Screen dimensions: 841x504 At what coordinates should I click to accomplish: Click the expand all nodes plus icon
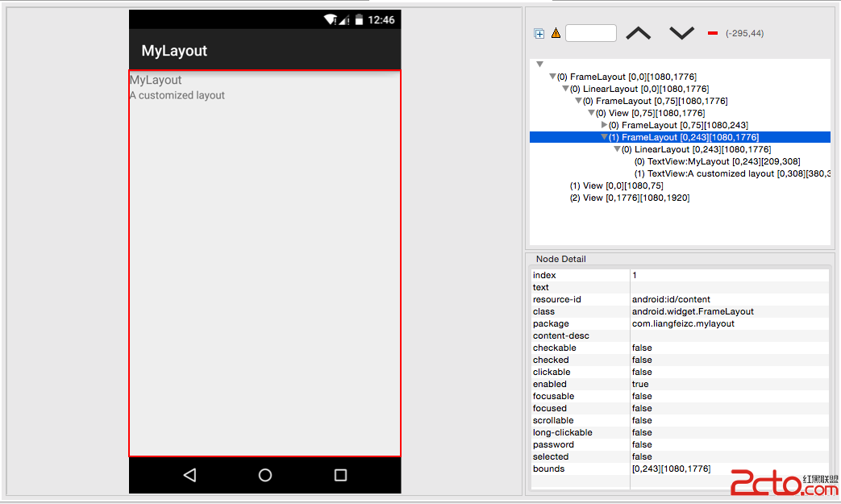point(539,34)
